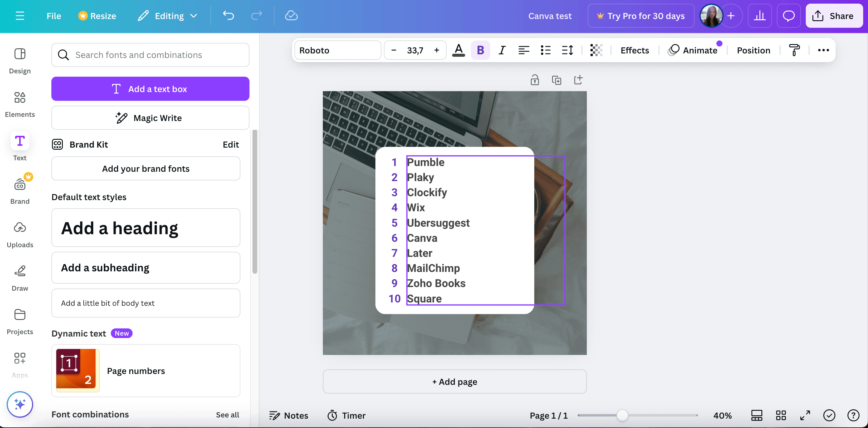Click the Redo arrow icon
Image resolution: width=868 pixels, height=428 pixels.
coord(257,15)
